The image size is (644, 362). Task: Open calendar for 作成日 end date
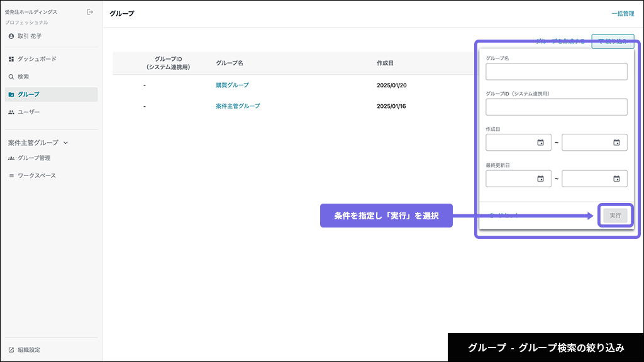tap(616, 143)
